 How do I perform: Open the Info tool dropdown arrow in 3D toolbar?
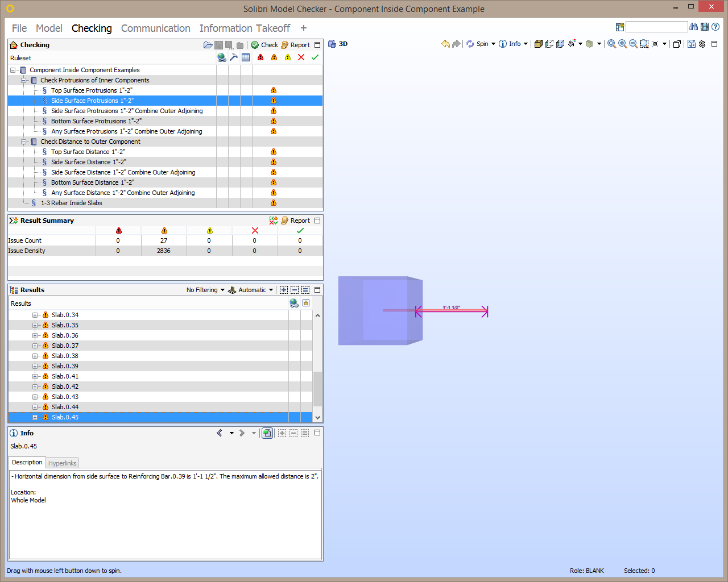pos(526,44)
